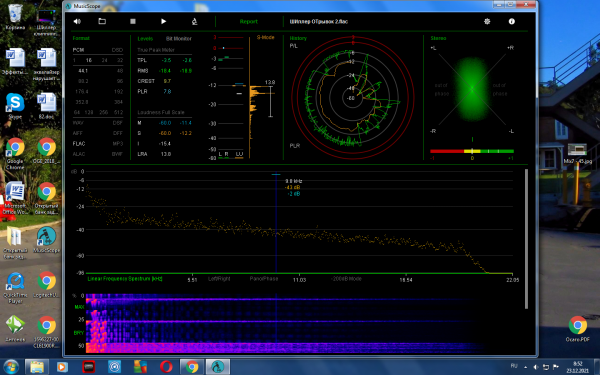Screen dimensions: 600x375
Task: Click the blue 9.9 kHz spectrum cursor line
Action: (276, 224)
